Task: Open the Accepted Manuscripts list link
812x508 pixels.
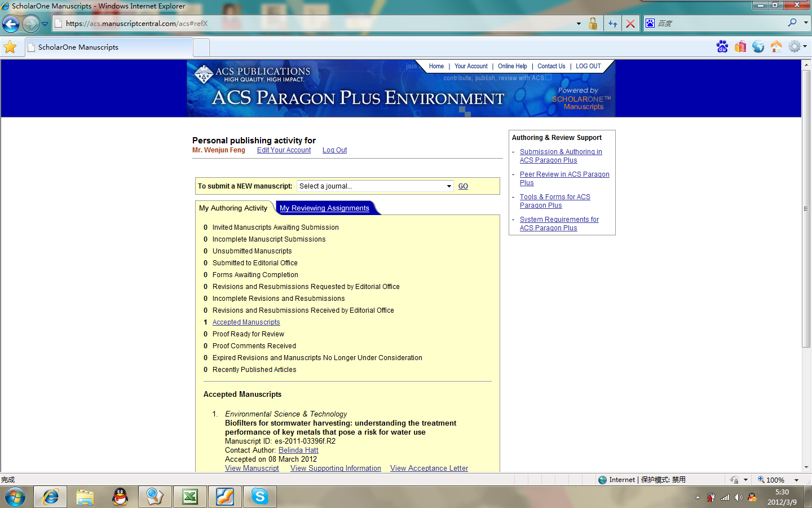Action: (246, 322)
